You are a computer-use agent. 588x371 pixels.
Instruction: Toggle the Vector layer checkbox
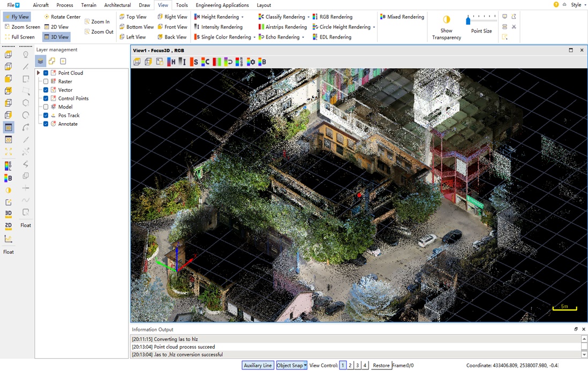46,90
